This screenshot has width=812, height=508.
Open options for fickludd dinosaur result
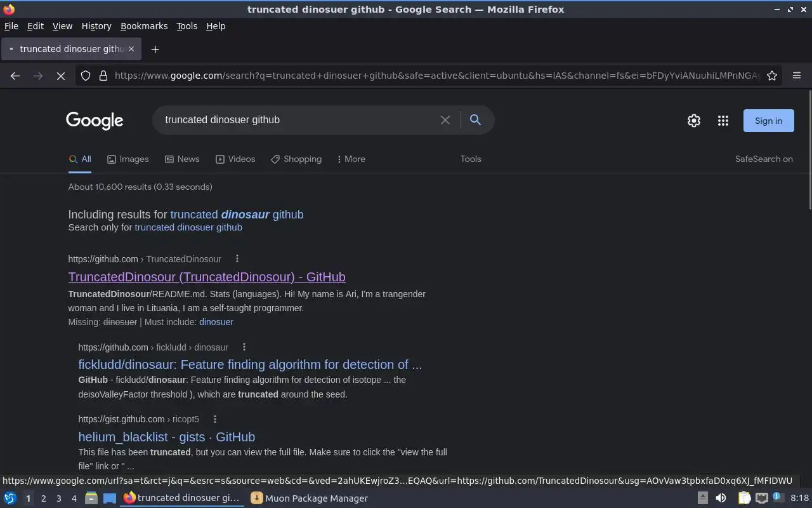tap(244, 347)
